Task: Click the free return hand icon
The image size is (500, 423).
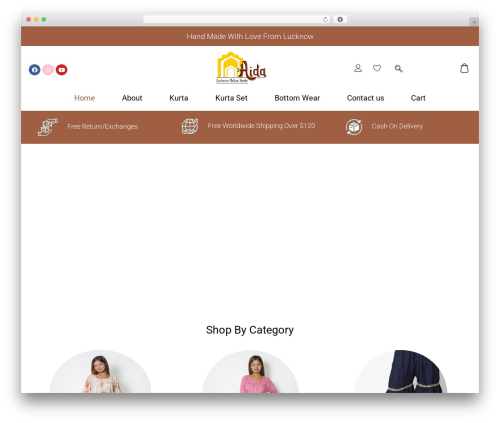Action: point(48,127)
